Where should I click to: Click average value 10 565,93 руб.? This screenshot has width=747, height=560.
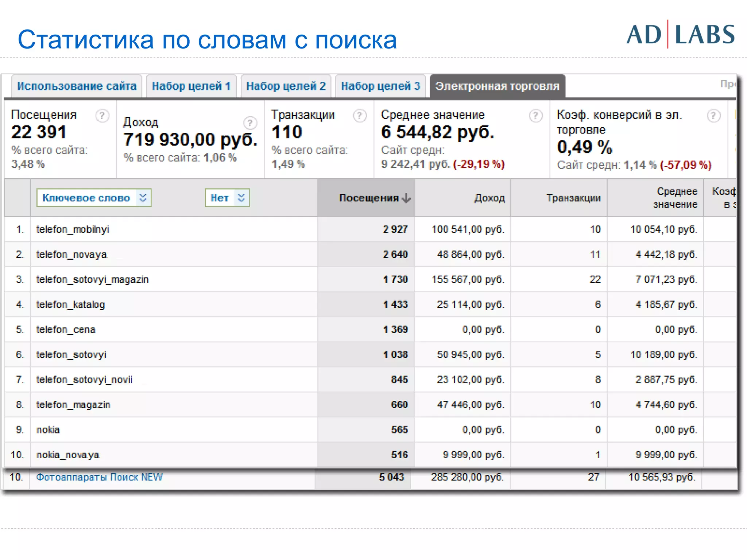pyautogui.click(x=662, y=477)
